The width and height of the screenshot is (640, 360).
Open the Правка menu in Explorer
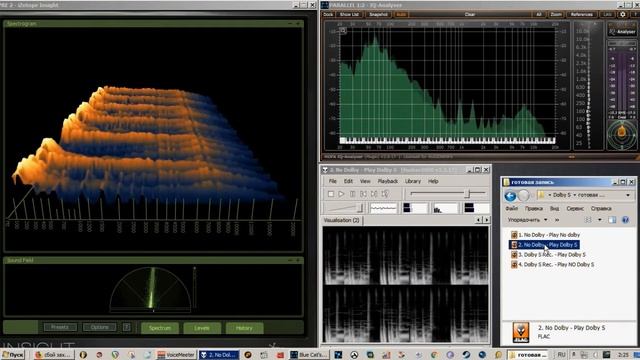pyautogui.click(x=533, y=209)
